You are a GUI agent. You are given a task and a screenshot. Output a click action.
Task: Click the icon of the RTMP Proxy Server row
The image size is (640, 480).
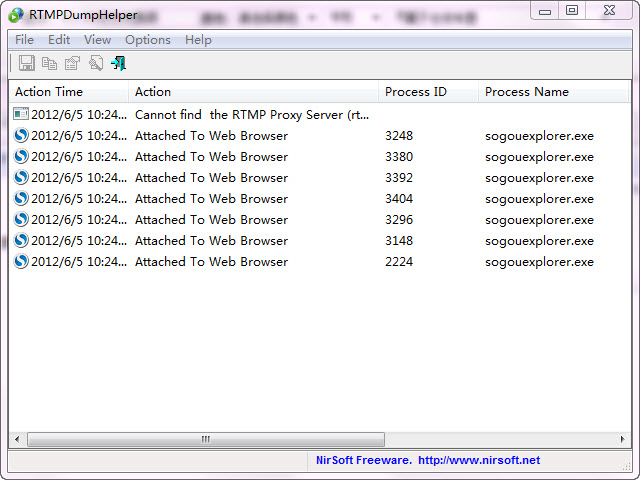coord(21,115)
